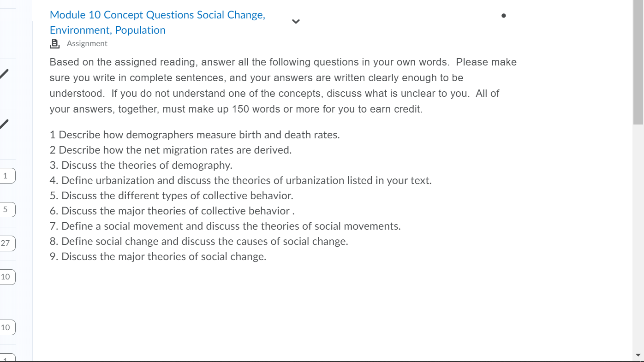Click the partially visible badge at sidebar bottom
644x362 pixels.
click(x=7, y=358)
